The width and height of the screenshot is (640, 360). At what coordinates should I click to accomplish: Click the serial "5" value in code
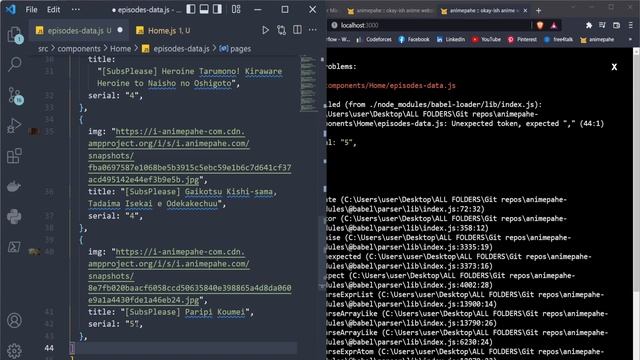134,324
